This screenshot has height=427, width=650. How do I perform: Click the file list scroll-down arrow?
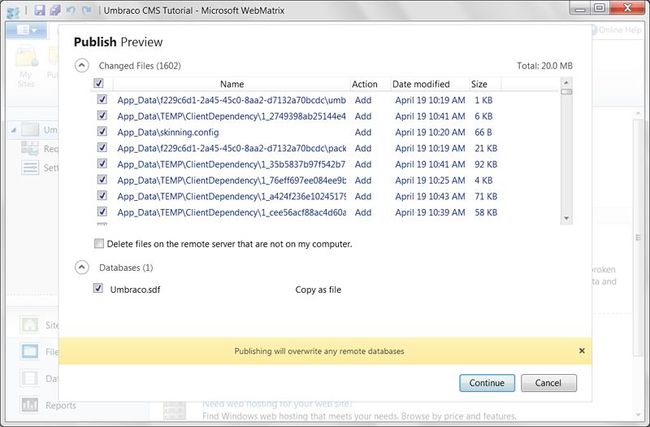tap(566, 218)
